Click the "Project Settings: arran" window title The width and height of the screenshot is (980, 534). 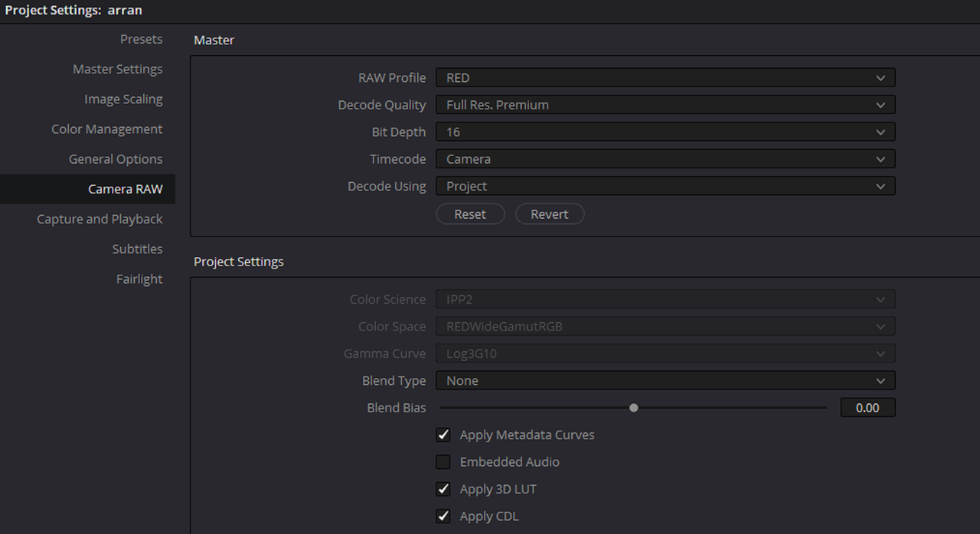point(73,11)
